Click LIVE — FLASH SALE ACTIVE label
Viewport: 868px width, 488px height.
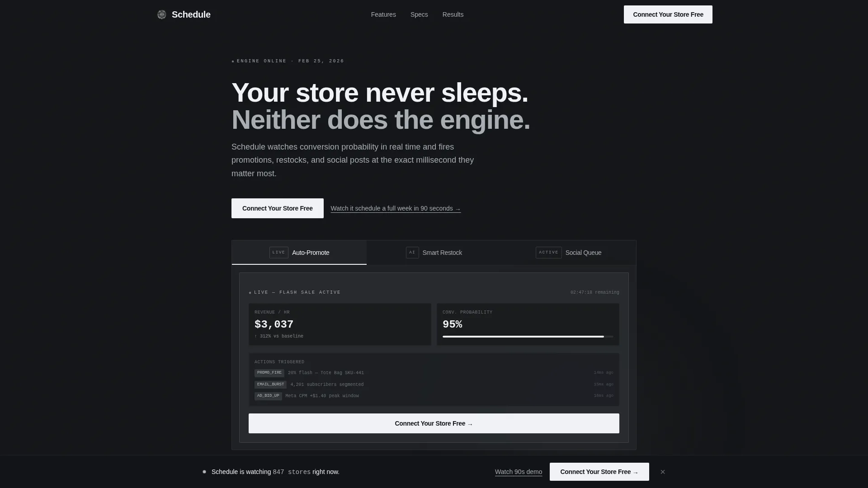point(297,292)
